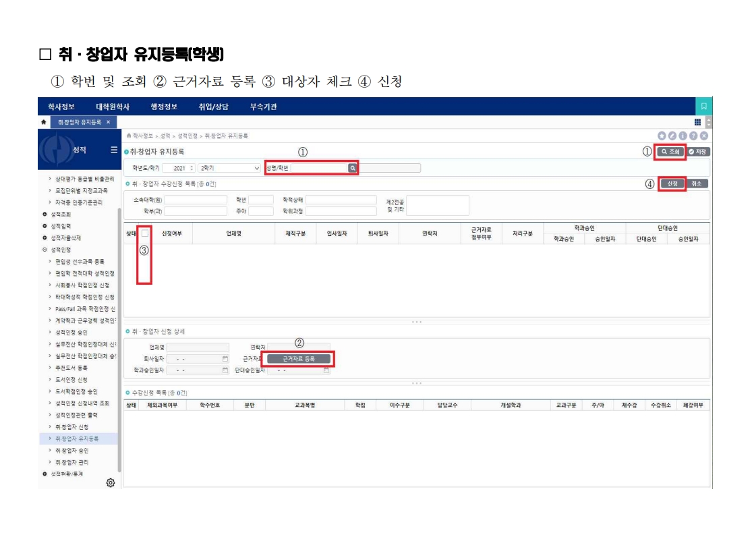Toggle the sidebar hamburger menu beside 성적
This screenshot has height=535, width=756.
point(114,150)
